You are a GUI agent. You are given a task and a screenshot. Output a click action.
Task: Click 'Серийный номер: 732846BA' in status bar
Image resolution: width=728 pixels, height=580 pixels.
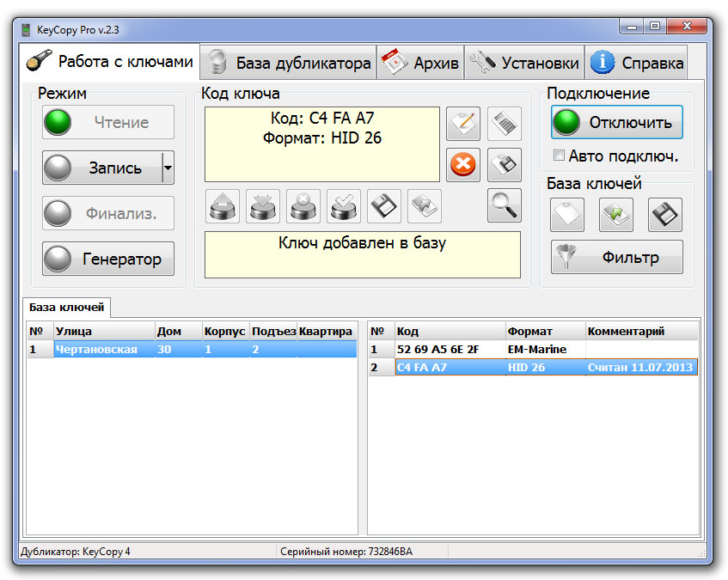(x=346, y=552)
